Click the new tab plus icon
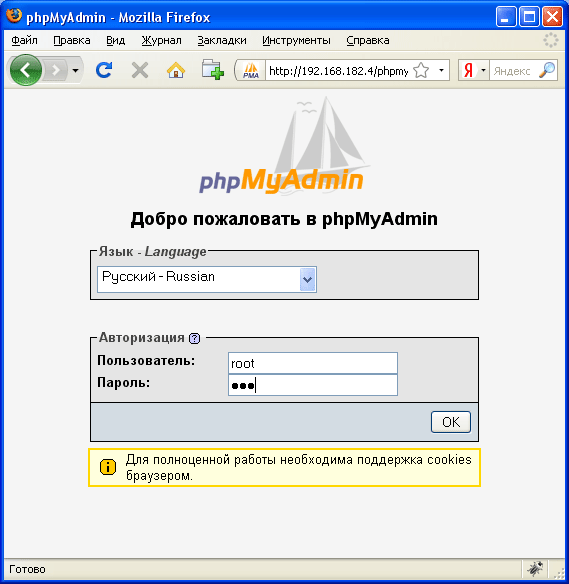Screen dimensions: 569x584 [213, 70]
